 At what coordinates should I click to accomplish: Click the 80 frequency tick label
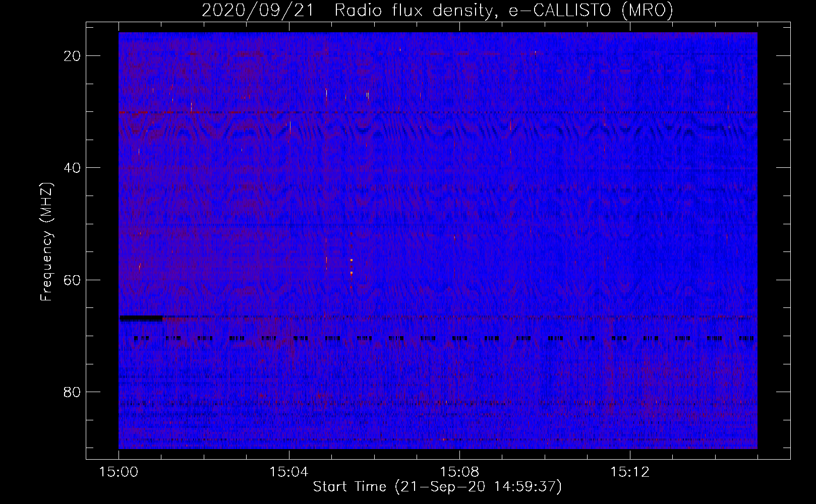click(x=72, y=392)
